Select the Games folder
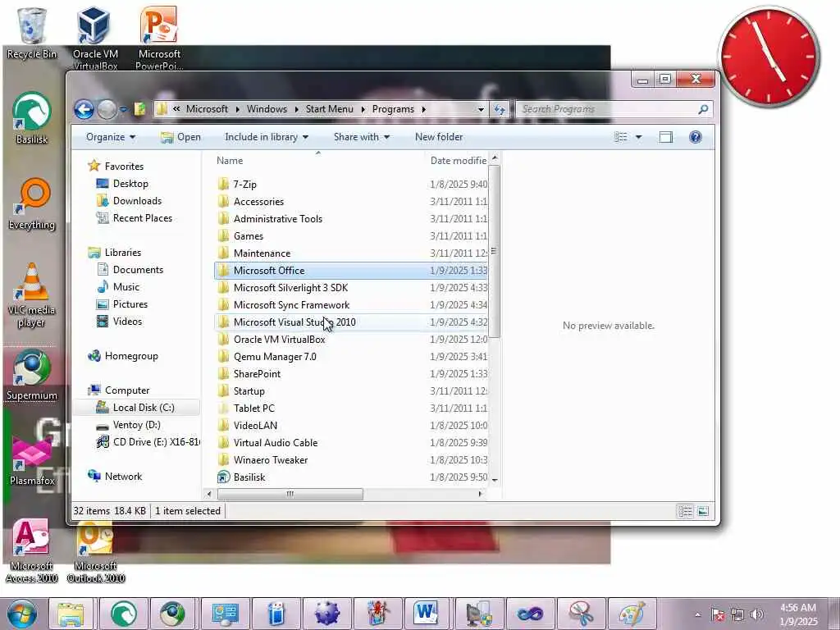The image size is (840, 630). tap(351, 235)
